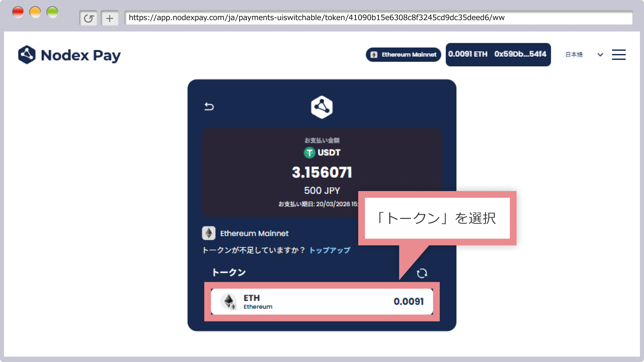Click the Ethereum Mainnet icon in card

[x=209, y=233]
